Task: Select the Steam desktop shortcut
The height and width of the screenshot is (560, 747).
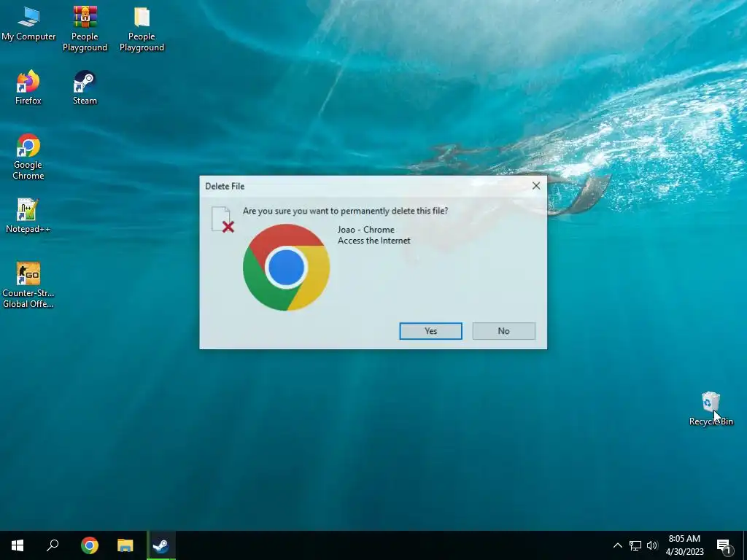Action: pyautogui.click(x=85, y=87)
